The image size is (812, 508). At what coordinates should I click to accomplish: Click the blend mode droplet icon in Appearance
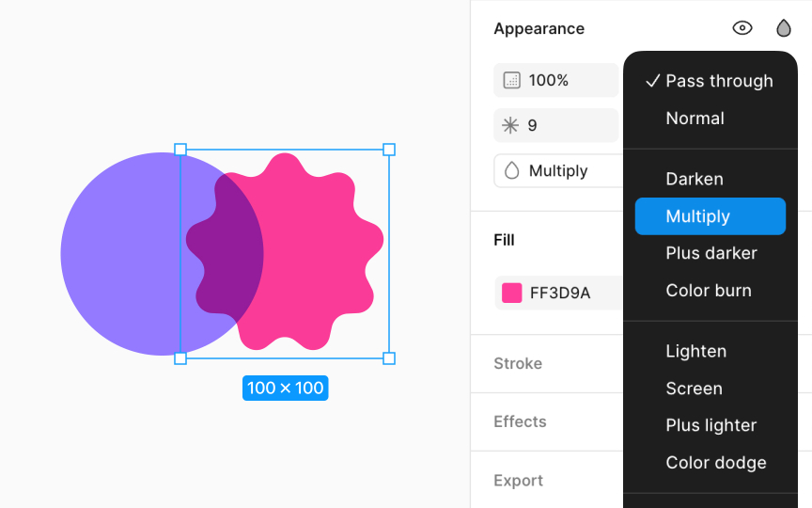pos(784,28)
